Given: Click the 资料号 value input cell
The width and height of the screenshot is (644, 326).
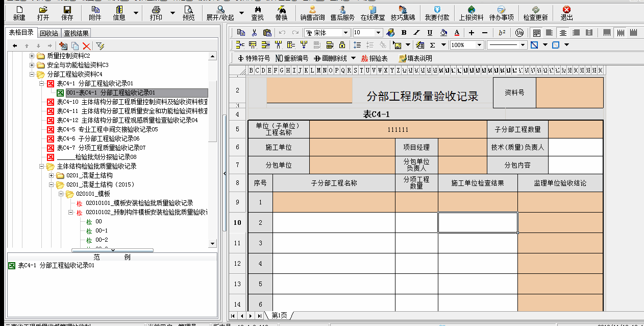Looking at the screenshot, I should (x=569, y=92).
